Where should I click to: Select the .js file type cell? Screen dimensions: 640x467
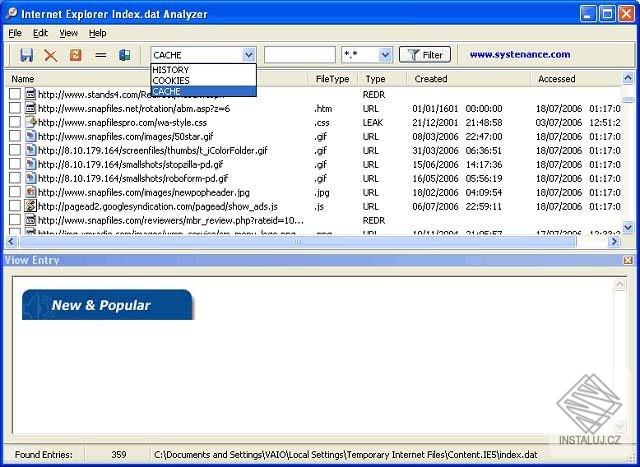(319, 207)
